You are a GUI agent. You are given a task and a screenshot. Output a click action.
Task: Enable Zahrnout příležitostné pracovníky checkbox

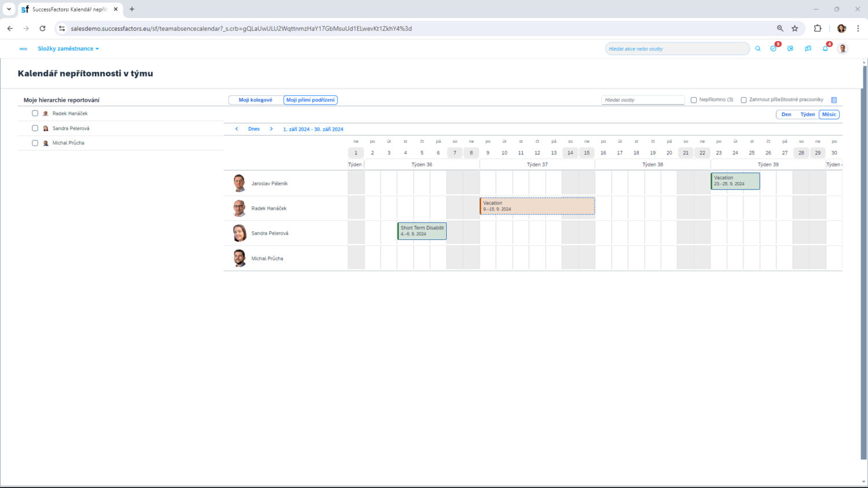pos(744,100)
